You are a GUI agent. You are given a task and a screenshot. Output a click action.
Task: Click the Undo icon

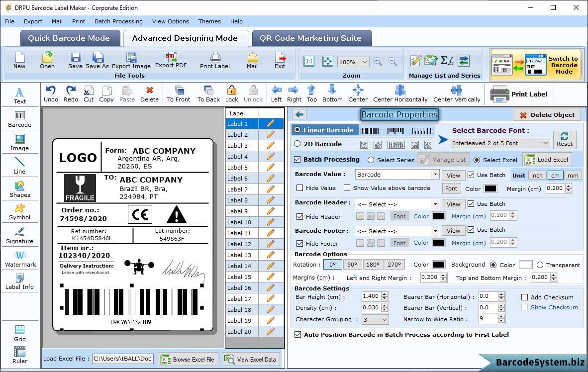(51, 94)
